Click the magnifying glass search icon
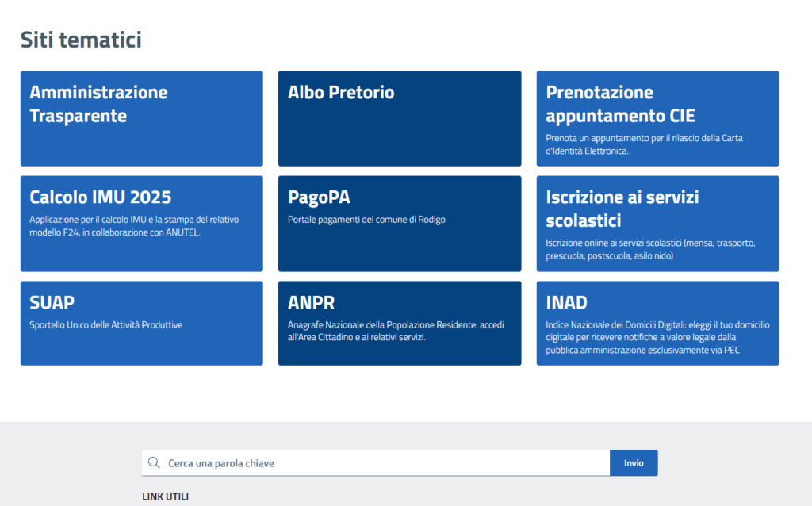The image size is (812, 506). 154,463
